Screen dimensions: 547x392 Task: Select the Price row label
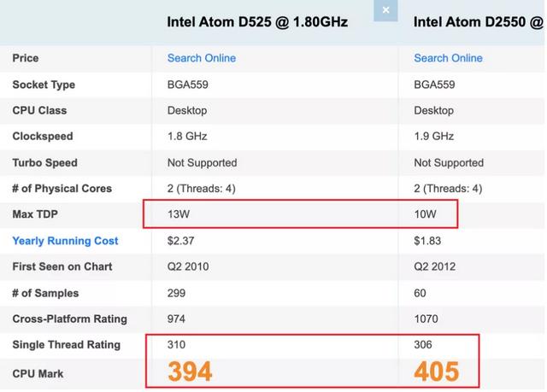26,58
